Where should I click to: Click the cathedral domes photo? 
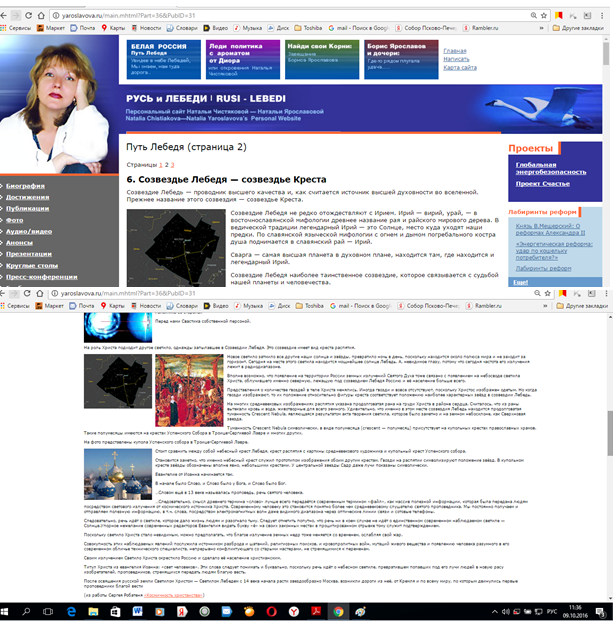coord(118,474)
